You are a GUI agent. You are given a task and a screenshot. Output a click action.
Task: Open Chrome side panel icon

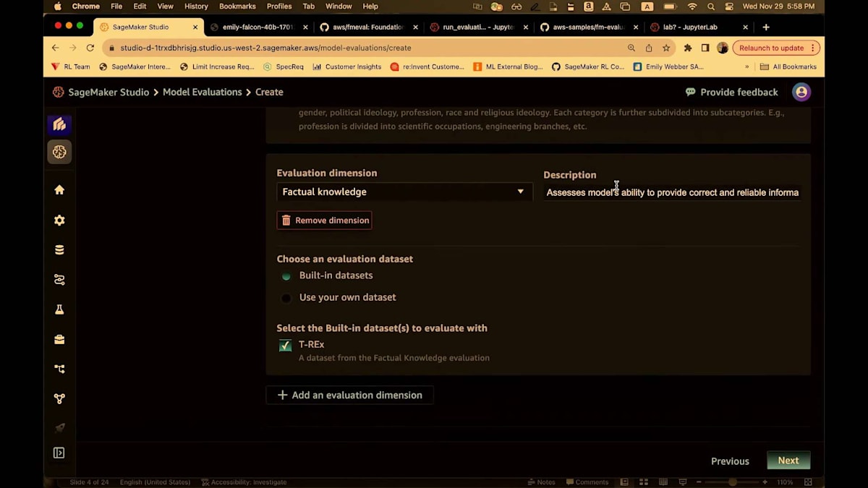click(x=705, y=48)
